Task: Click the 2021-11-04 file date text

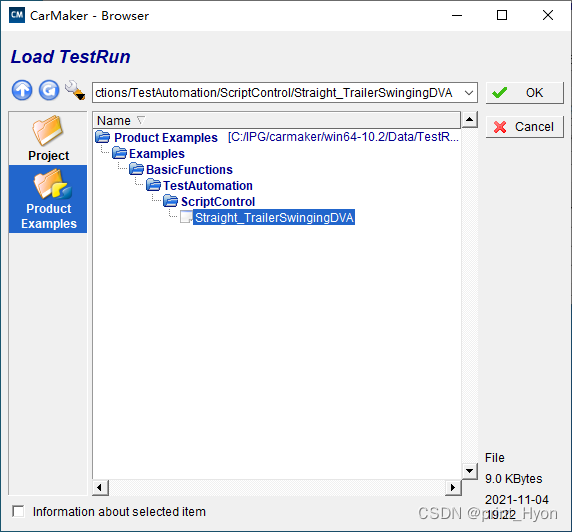Action: coord(517,500)
